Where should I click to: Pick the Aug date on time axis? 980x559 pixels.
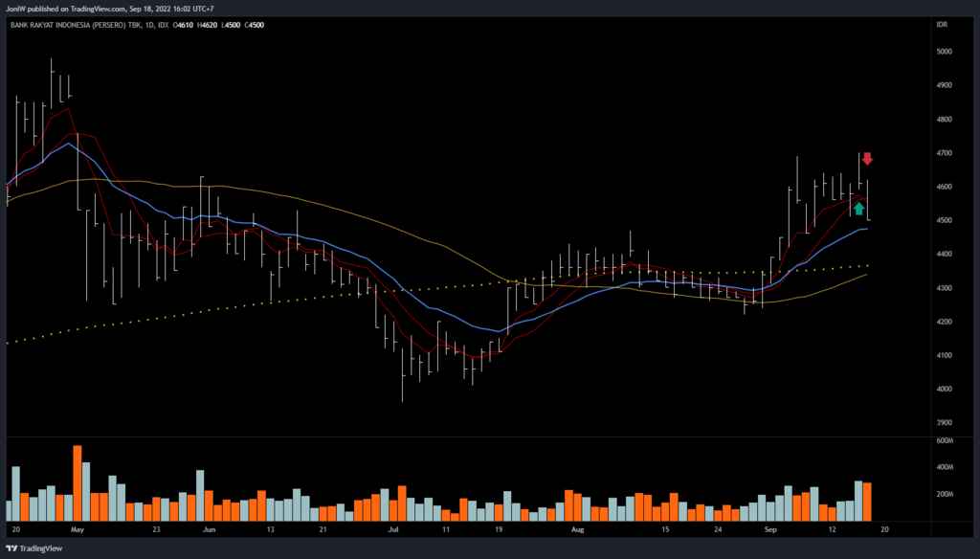(577, 528)
